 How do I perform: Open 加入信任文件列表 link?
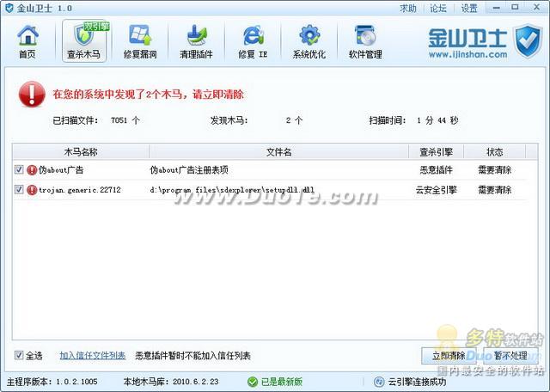coord(93,356)
